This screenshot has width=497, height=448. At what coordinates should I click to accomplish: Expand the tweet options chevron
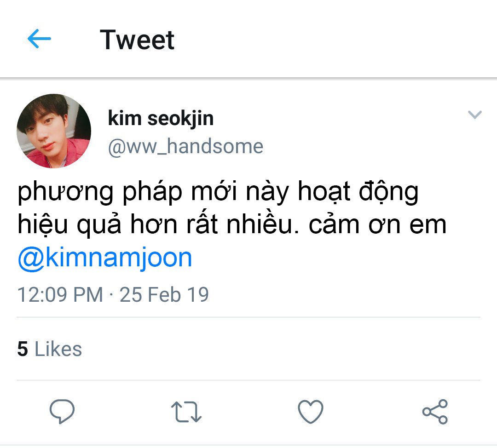(x=475, y=115)
